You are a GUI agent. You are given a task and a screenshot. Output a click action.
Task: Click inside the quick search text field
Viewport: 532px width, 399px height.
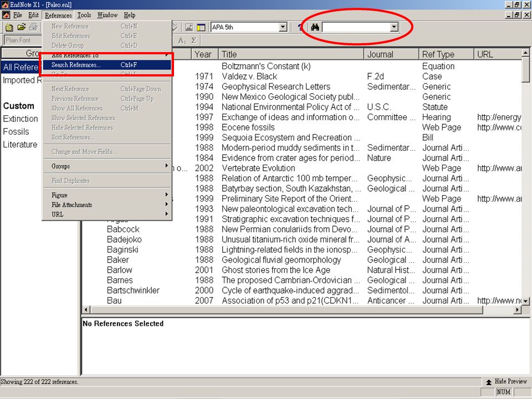(356, 27)
